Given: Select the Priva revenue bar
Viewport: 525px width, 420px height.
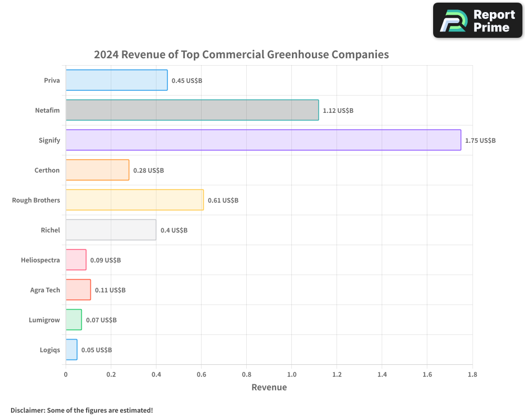Looking at the screenshot, I should click(x=115, y=80).
